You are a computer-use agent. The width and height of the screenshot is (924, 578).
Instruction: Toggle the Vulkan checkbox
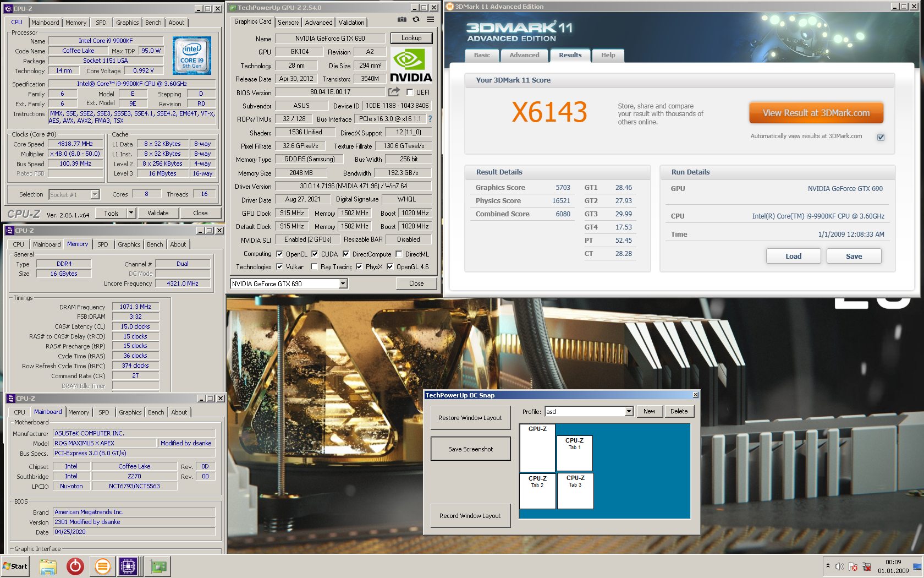(x=279, y=266)
